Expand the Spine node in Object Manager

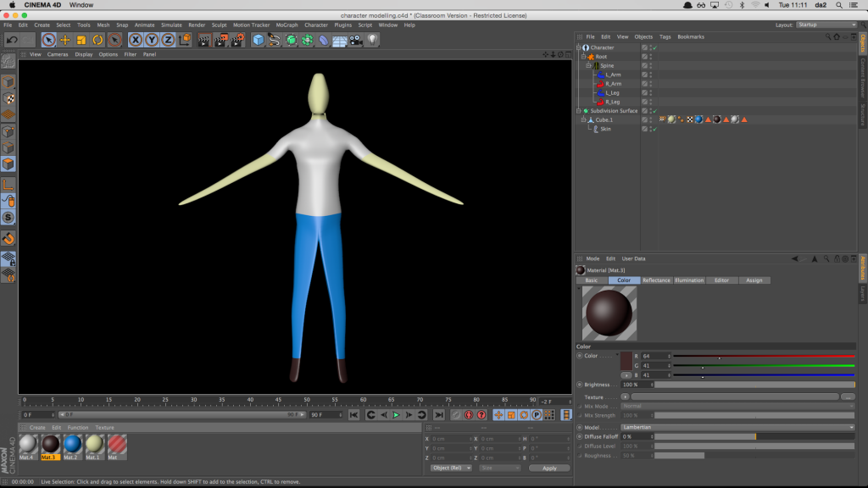click(x=588, y=65)
